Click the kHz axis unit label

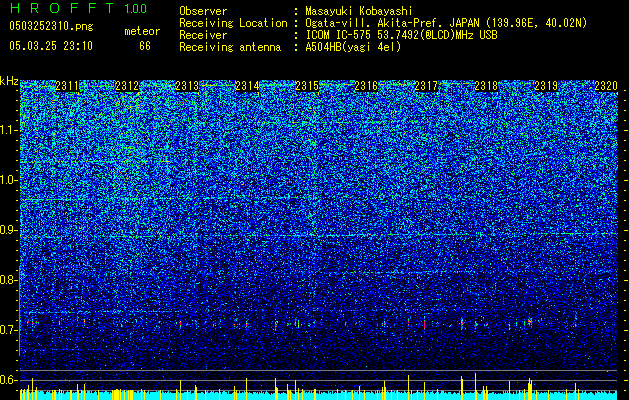coord(9,81)
